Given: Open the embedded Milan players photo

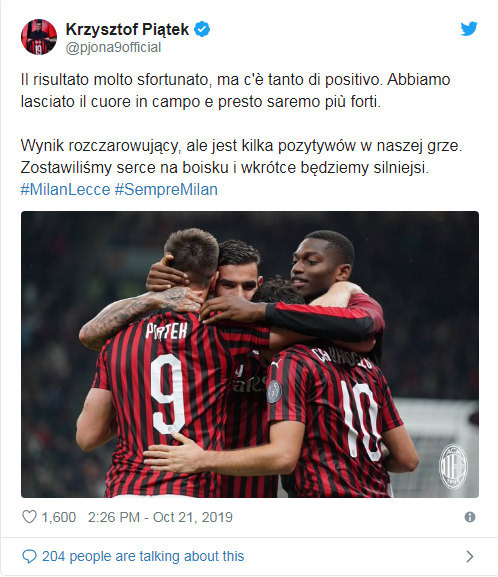Looking at the screenshot, I should coord(250,354).
